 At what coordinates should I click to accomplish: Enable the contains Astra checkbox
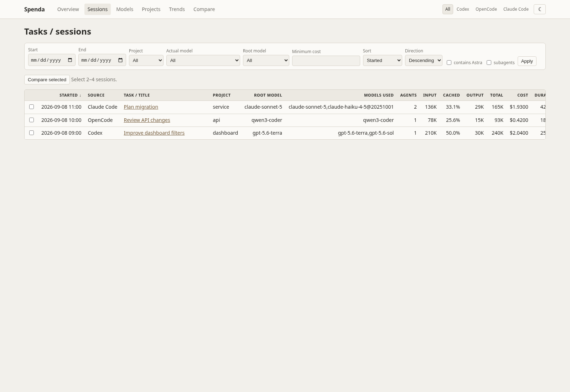point(449,63)
